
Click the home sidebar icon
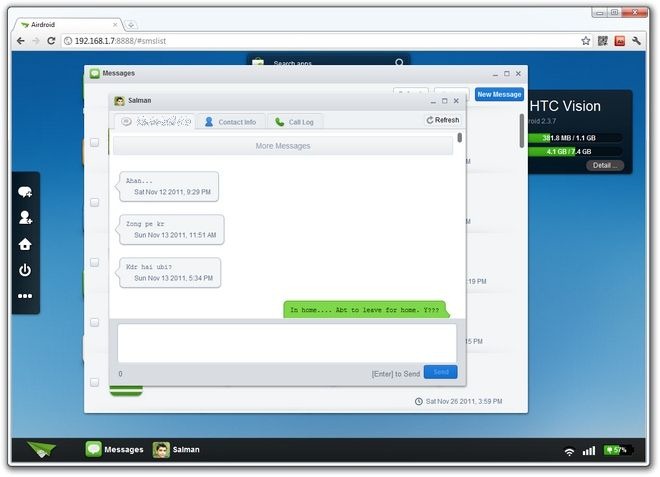pyautogui.click(x=25, y=244)
